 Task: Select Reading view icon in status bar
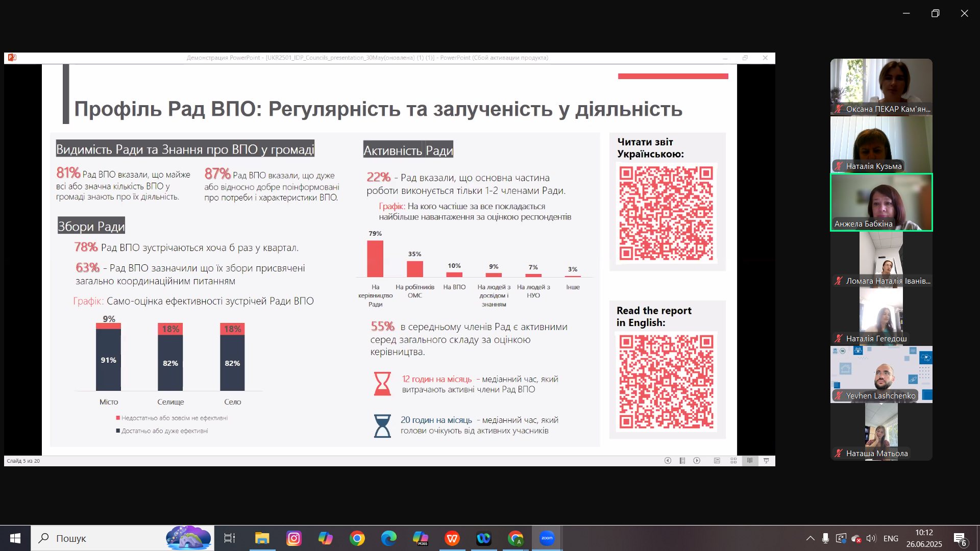[750, 461]
